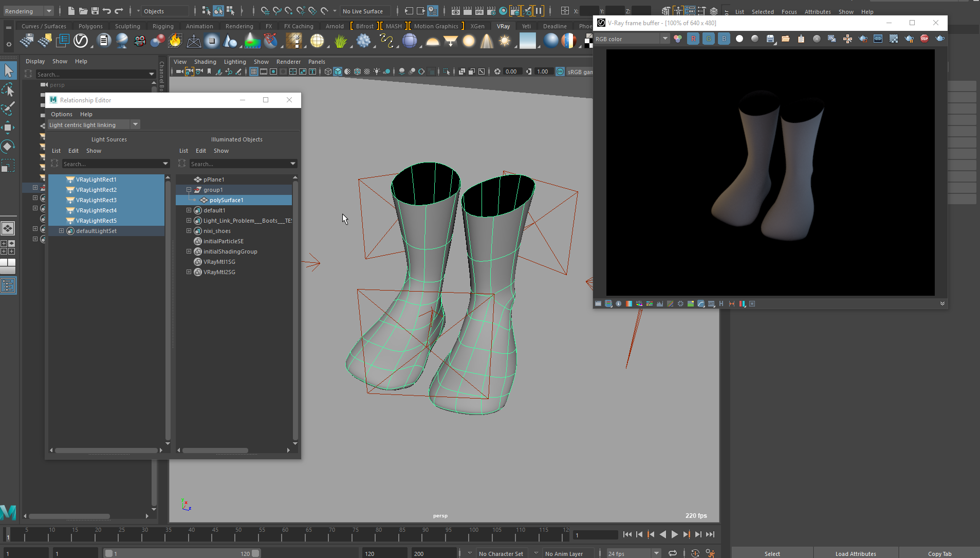The width and height of the screenshot is (980, 558).
Task: Open the Rendering menu set dropdown
Action: coord(28,11)
